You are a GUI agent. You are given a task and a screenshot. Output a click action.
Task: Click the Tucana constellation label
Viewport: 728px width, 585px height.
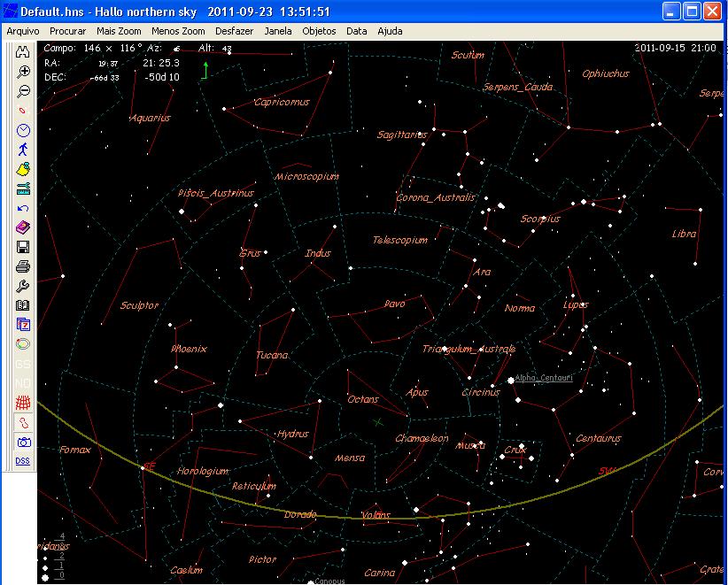[x=272, y=355]
